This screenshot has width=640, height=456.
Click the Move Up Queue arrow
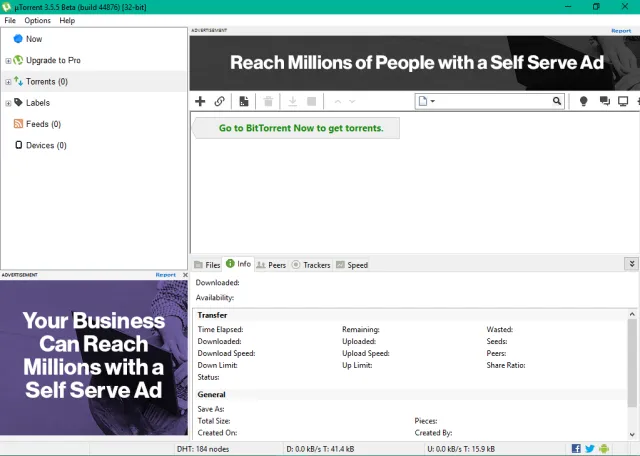pos(338,101)
